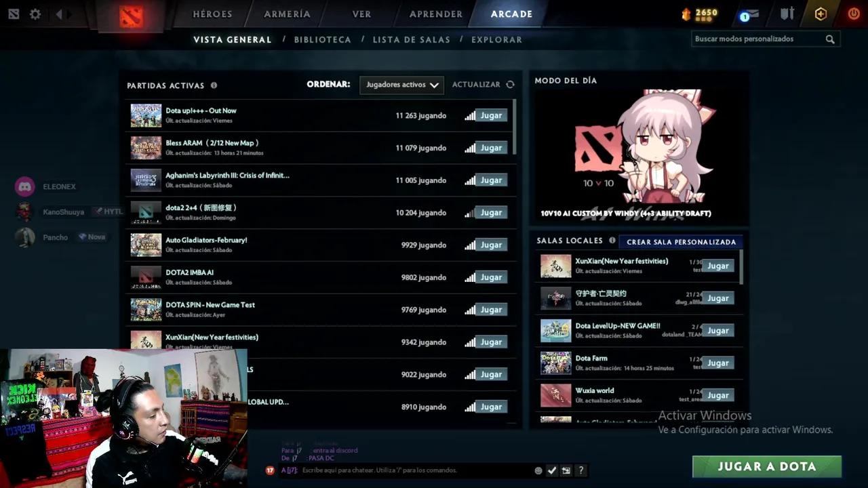The height and width of the screenshot is (488, 868).
Task: Click the Partidas Activas list scrollbar
Action: (515, 127)
